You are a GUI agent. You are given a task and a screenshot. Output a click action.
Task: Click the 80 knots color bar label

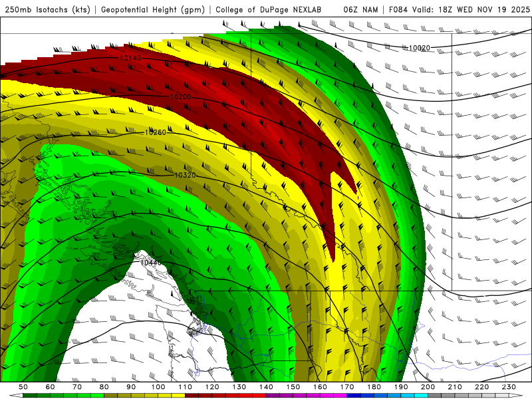pyautogui.click(x=104, y=387)
